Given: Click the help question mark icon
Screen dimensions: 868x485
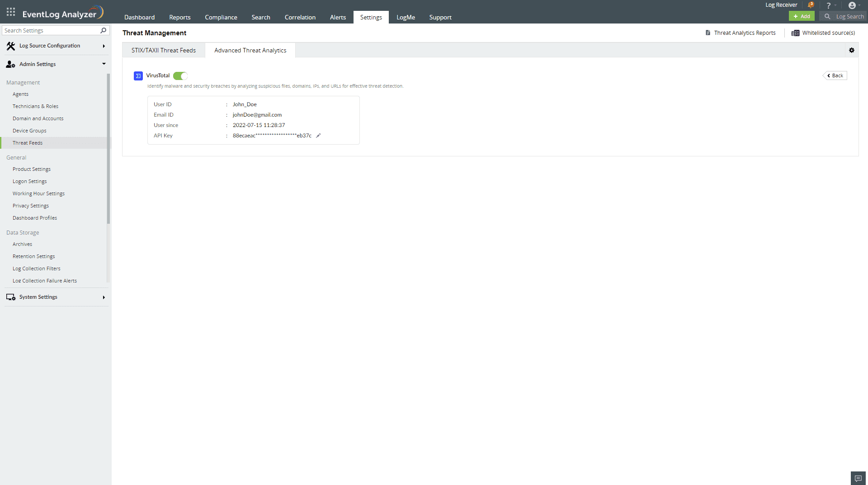Looking at the screenshot, I should (x=829, y=5).
